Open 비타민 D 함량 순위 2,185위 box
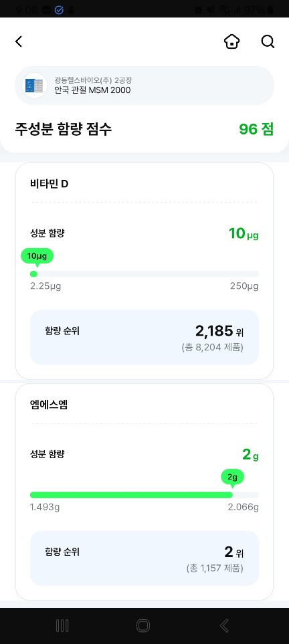Viewport: 289px width, 644px height. pos(144,337)
